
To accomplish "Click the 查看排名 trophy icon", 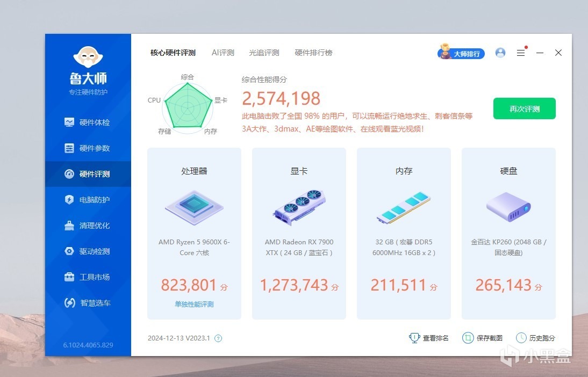I will (414, 338).
